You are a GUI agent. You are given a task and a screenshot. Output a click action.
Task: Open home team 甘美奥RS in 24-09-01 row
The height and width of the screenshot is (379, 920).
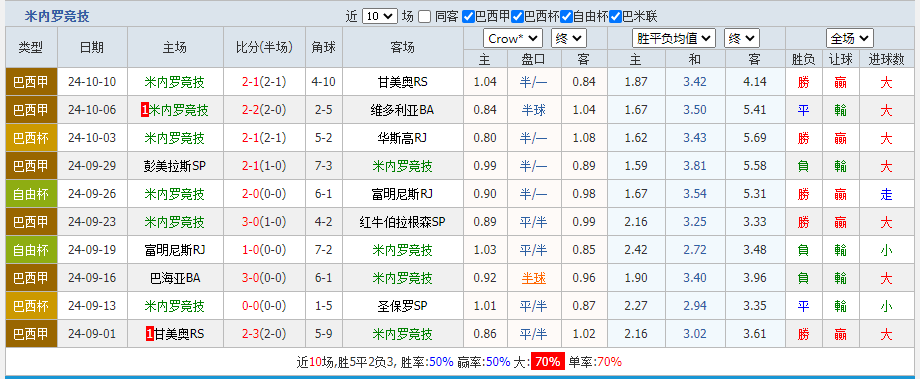(180, 334)
